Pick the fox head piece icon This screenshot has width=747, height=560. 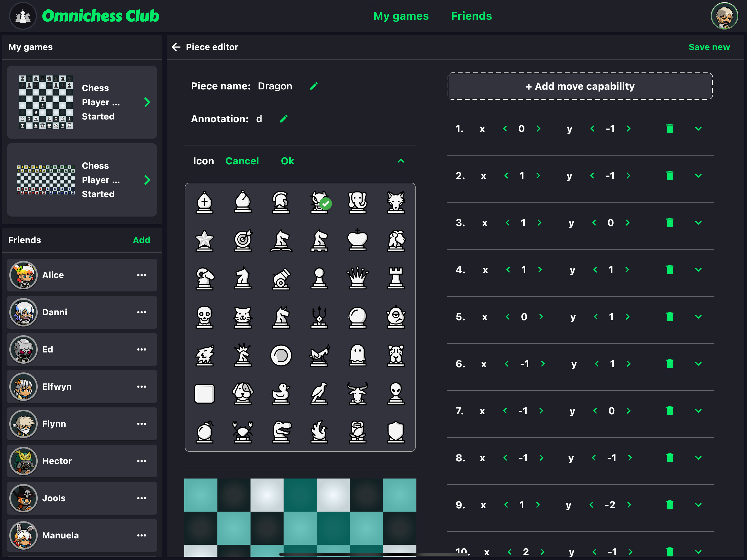(x=395, y=202)
